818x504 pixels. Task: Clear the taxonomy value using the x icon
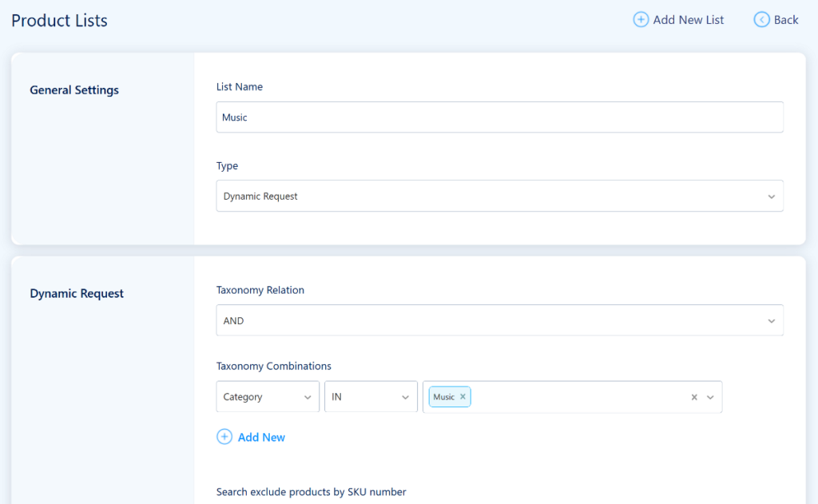[x=693, y=396]
